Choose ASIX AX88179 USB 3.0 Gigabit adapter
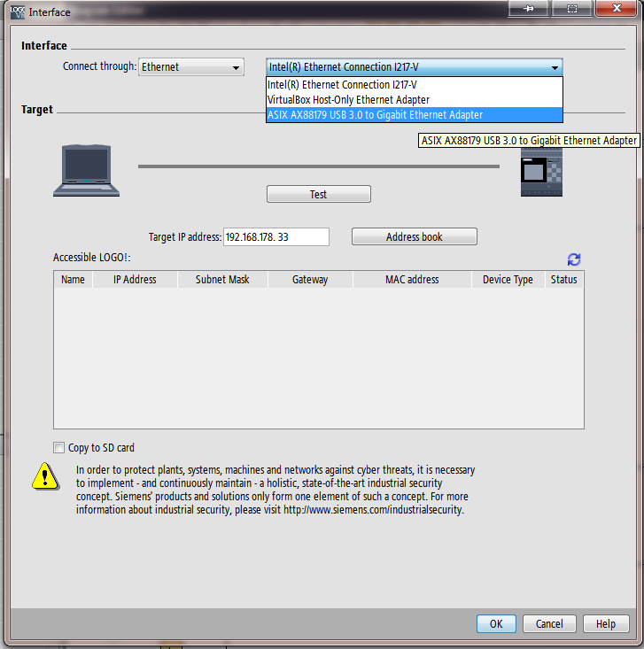Screen dimensions: 644x649 [x=415, y=114]
